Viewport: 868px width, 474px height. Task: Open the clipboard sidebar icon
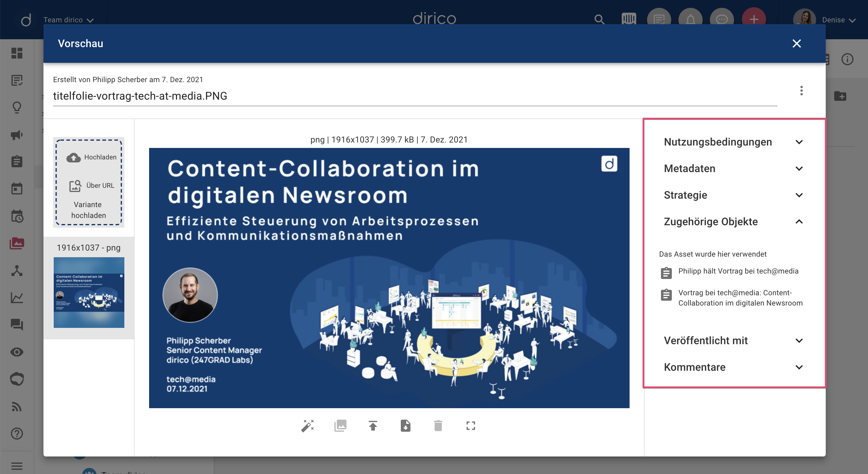click(x=17, y=162)
